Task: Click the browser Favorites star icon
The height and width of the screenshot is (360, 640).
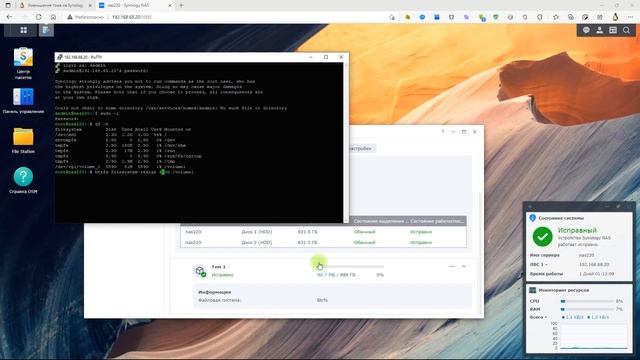Action: click(x=556, y=17)
